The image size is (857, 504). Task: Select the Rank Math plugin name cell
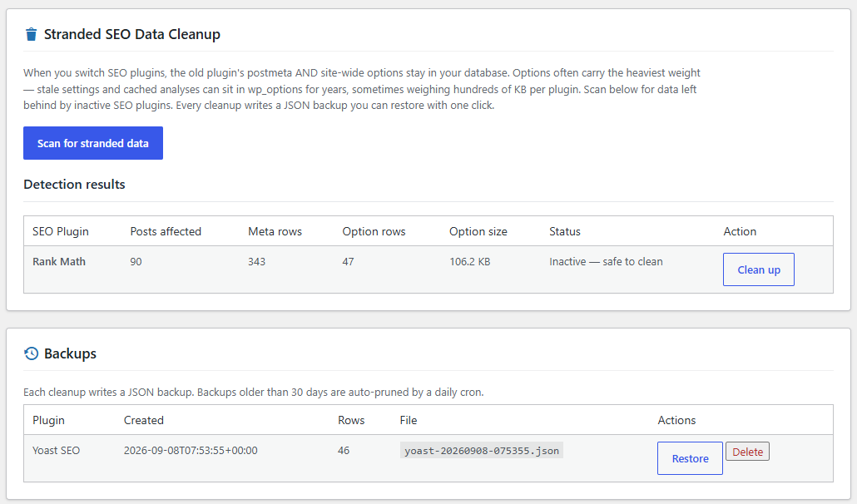[59, 261]
